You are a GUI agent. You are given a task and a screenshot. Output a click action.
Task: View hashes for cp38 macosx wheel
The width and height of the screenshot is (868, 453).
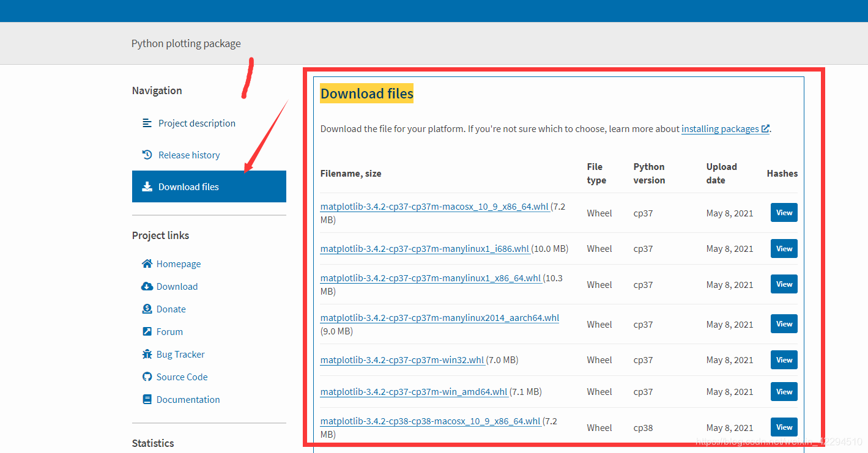coord(784,427)
